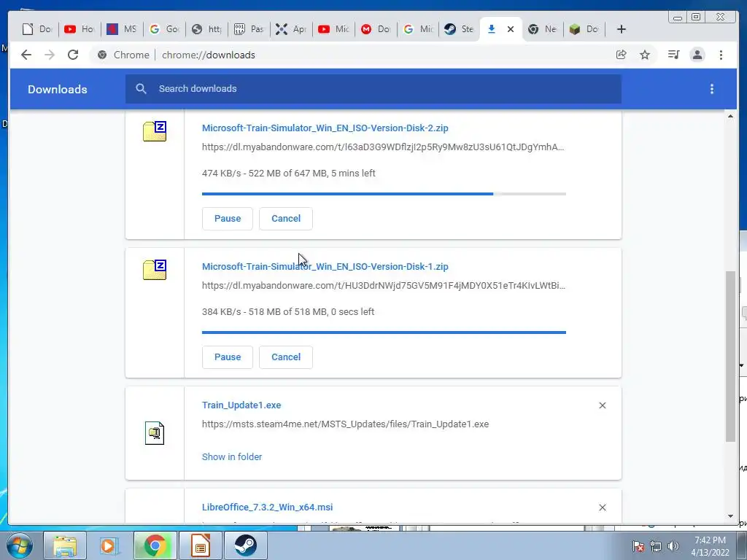Screen dimensions: 747x560
Task: Click the page vertical scrollbar thumb
Action: [730, 356]
